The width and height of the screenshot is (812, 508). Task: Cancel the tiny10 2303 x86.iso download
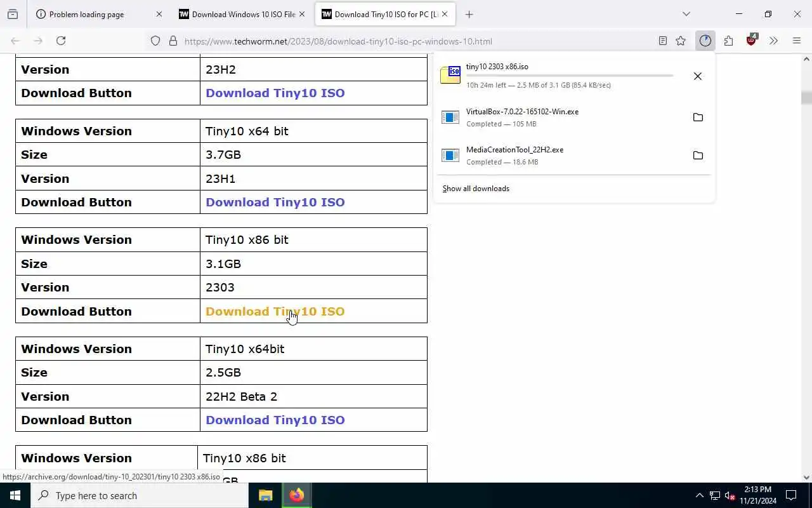point(698,76)
